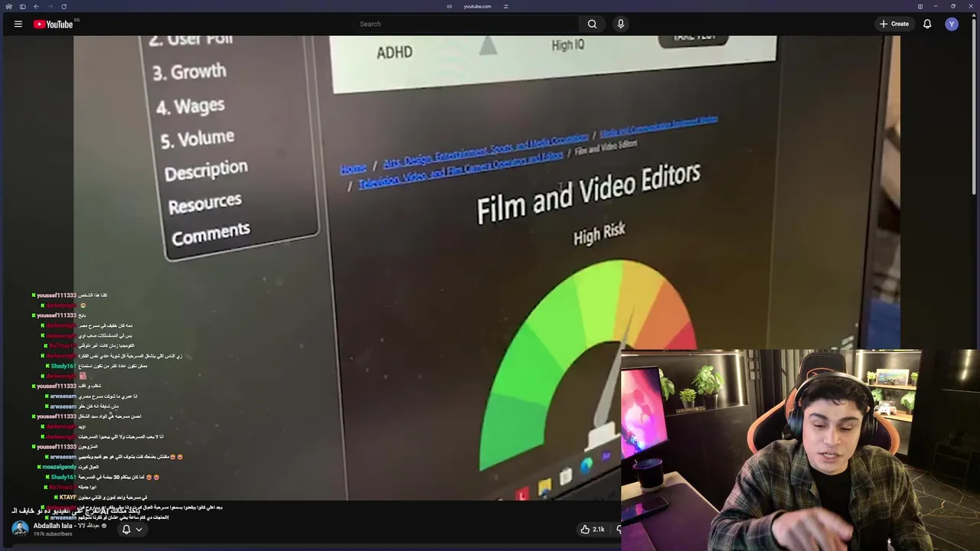Click the link icon before youtube.com
The width and height of the screenshot is (980, 551).
click(x=449, y=6)
